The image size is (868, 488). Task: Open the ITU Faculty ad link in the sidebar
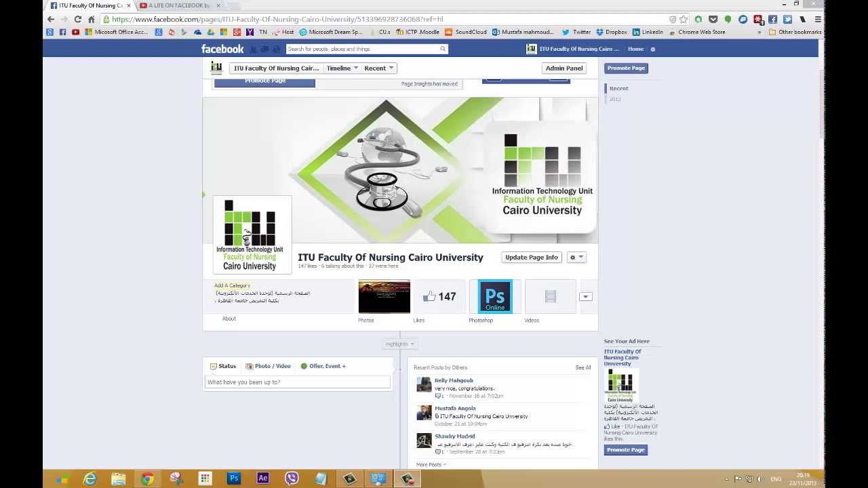click(623, 357)
